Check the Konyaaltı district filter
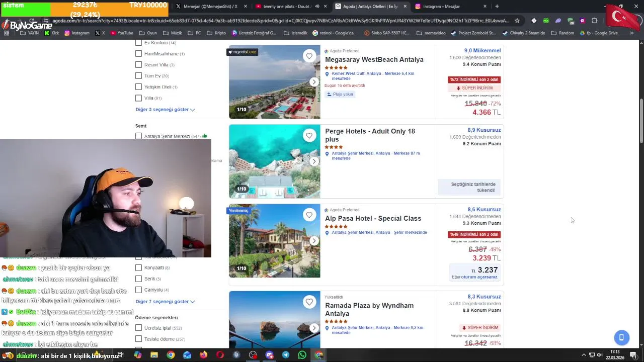644x362 pixels. (138, 268)
